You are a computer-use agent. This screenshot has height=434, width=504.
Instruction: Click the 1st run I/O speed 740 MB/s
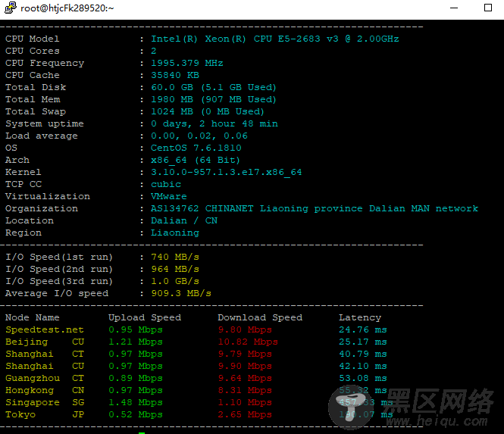(175, 257)
